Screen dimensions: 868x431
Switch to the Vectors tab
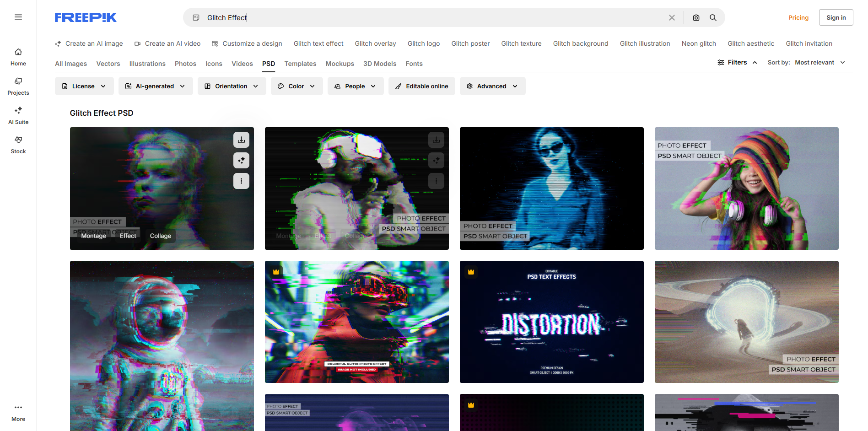point(108,64)
